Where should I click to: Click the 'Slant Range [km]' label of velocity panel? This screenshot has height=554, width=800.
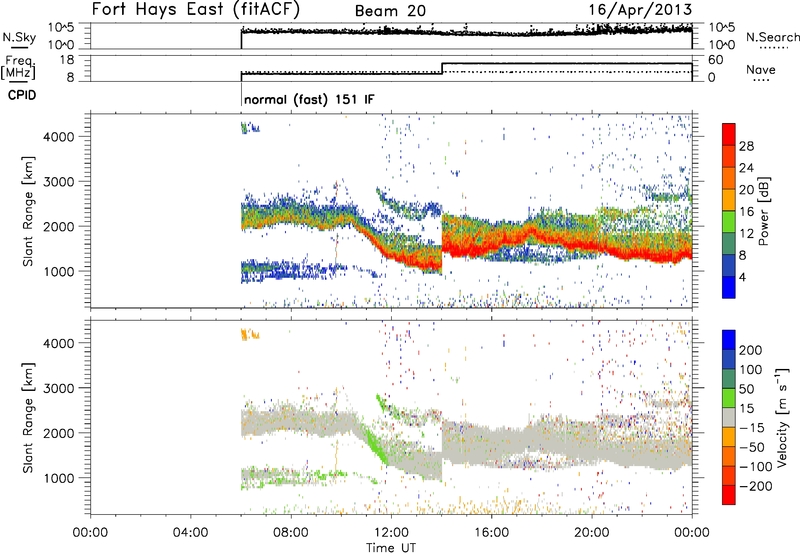[28, 418]
